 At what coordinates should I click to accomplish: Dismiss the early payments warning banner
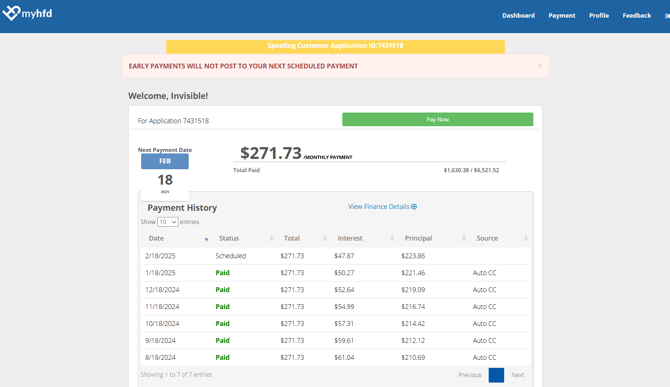click(x=540, y=65)
